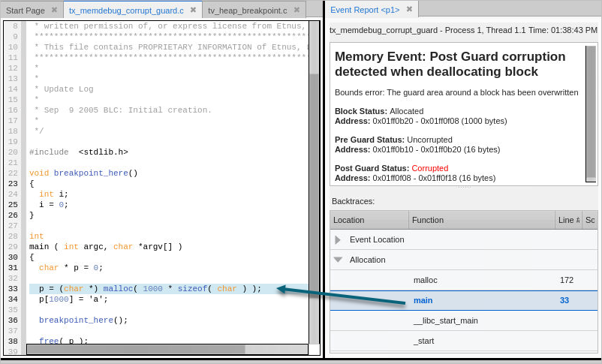Sort backtraces by Function column
Image resolution: width=602 pixels, height=364 pixels.
click(x=480, y=220)
